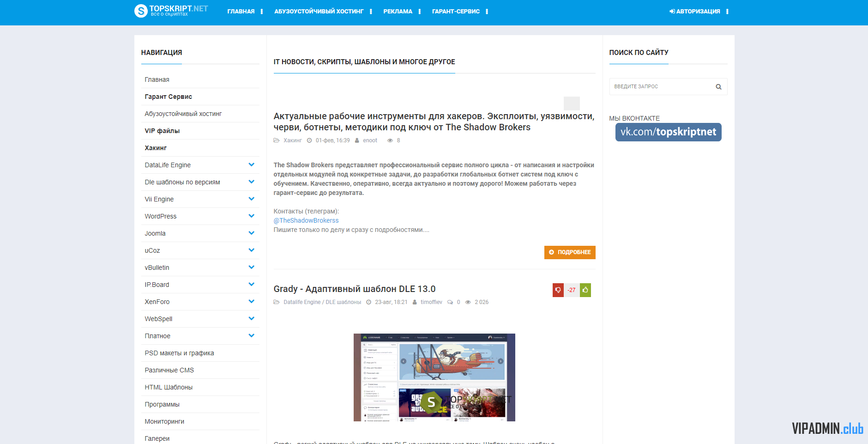Open the TOPSKRIPT.NET logo home link
This screenshot has height=444, width=868.
point(171,11)
